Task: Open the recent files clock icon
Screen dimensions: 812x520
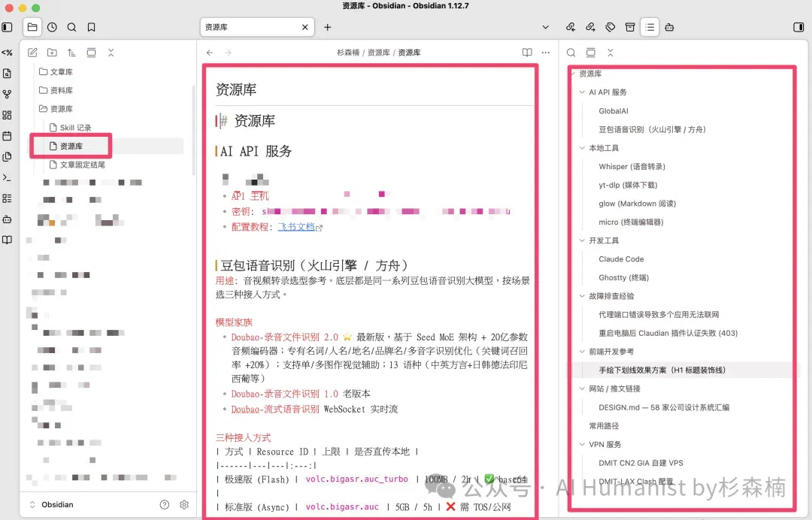Action: point(52,27)
